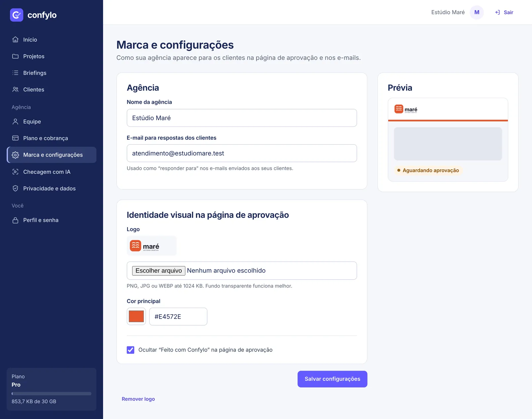The image size is (532, 419).
Task: Open Privacidade e dados
Action: point(52,189)
